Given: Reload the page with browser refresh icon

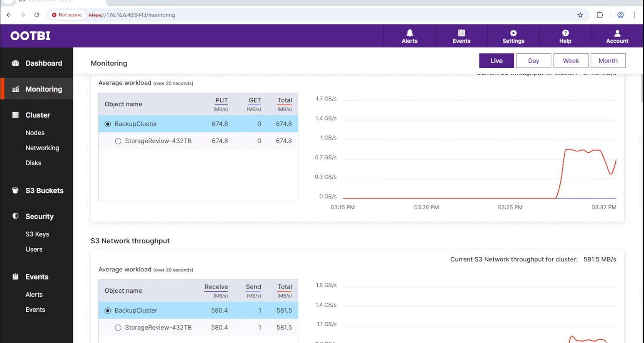Looking at the screenshot, I should coord(36,15).
